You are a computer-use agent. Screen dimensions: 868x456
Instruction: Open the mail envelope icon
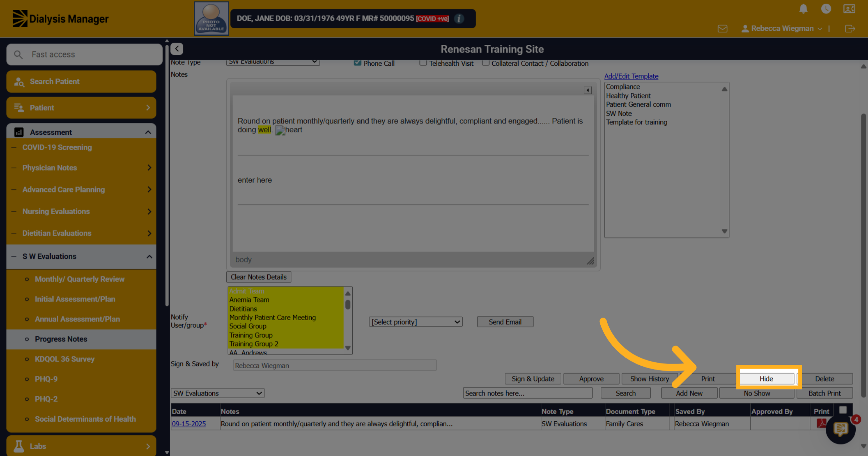coord(723,29)
